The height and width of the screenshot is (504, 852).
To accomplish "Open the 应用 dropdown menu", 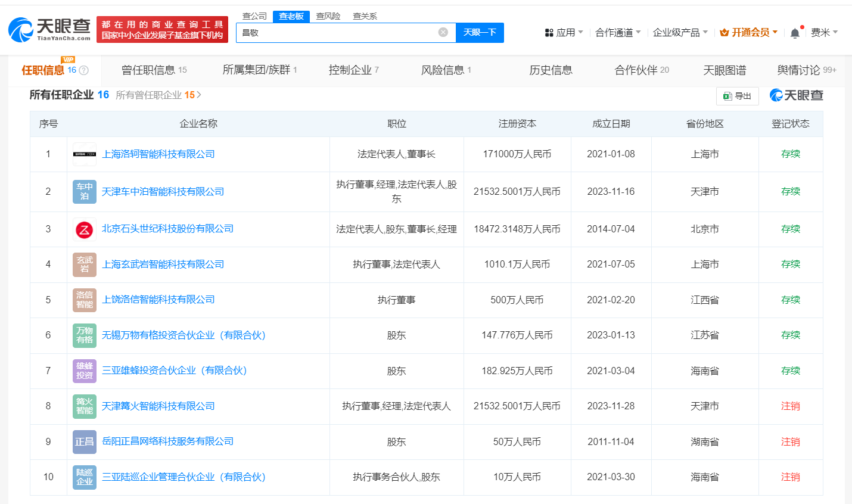I will pos(564,32).
